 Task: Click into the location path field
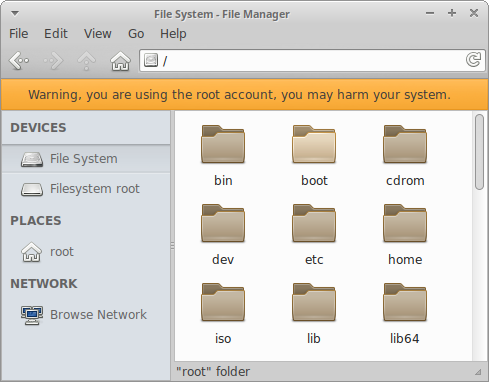click(312, 60)
